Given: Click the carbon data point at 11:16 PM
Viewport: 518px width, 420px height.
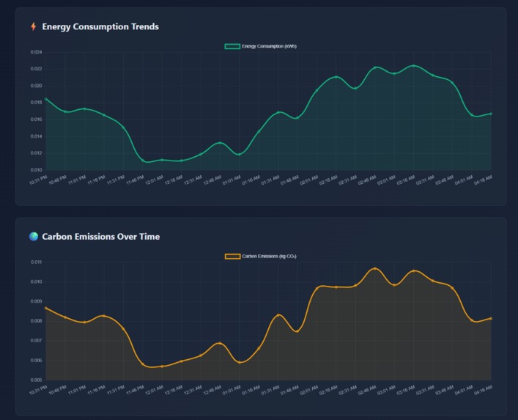Looking at the screenshot, I should (x=104, y=316).
